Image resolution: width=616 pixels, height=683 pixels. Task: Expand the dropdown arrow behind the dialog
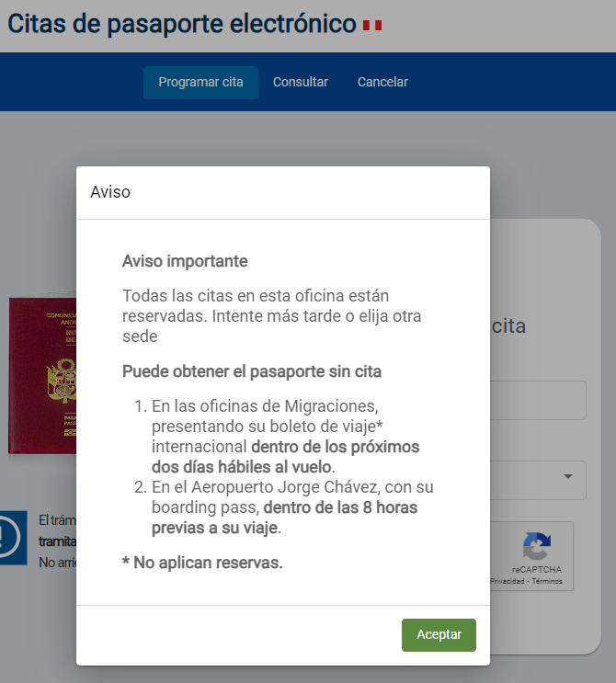click(568, 476)
